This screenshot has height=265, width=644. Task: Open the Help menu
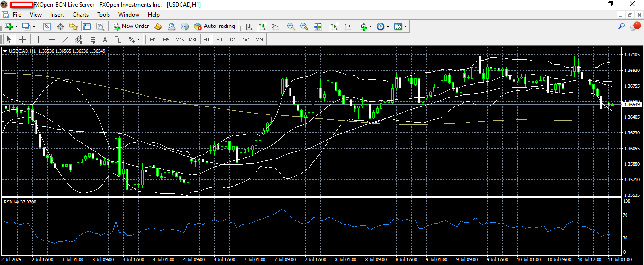coord(154,15)
